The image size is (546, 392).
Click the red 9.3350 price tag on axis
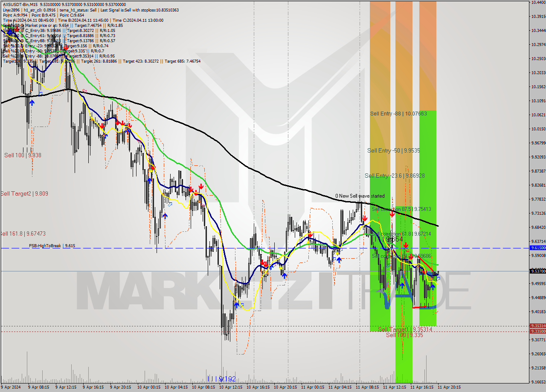(537, 331)
